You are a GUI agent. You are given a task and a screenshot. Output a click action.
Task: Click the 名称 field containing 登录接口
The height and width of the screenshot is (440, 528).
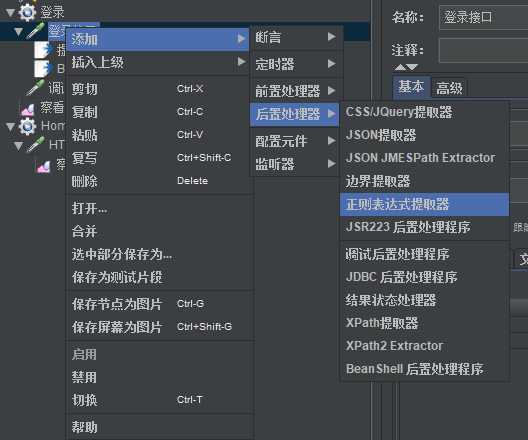click(484, 17)
